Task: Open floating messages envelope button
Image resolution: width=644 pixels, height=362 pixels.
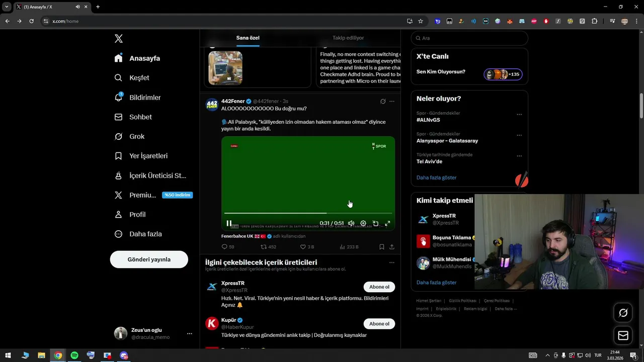Action: click(x=623, y=335)
